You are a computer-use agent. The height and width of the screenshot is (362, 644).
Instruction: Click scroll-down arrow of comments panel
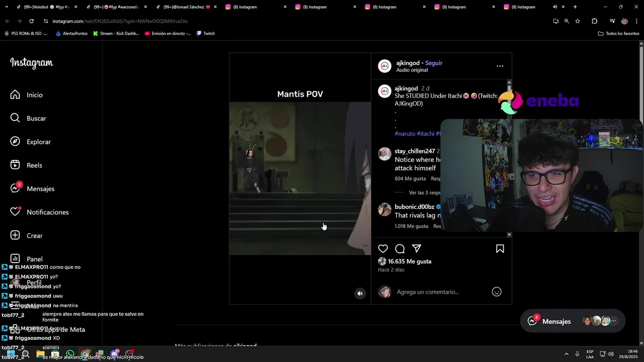pos(509,235)
